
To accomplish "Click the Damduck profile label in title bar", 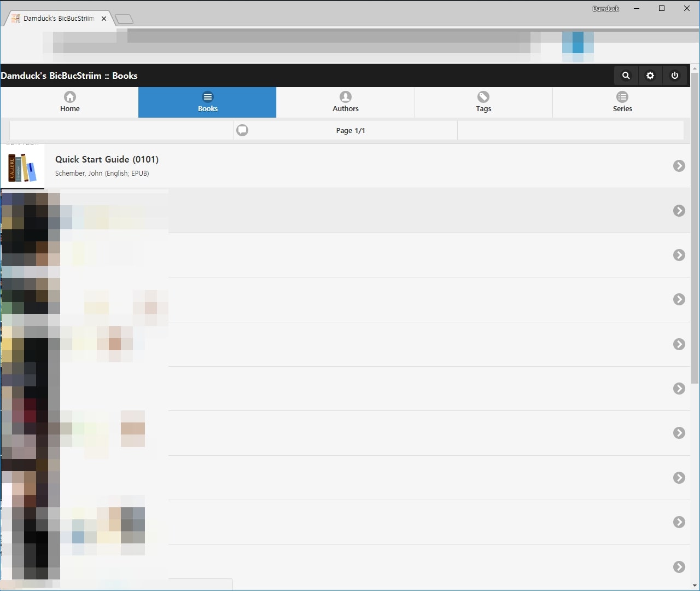I will pos(606,9).
